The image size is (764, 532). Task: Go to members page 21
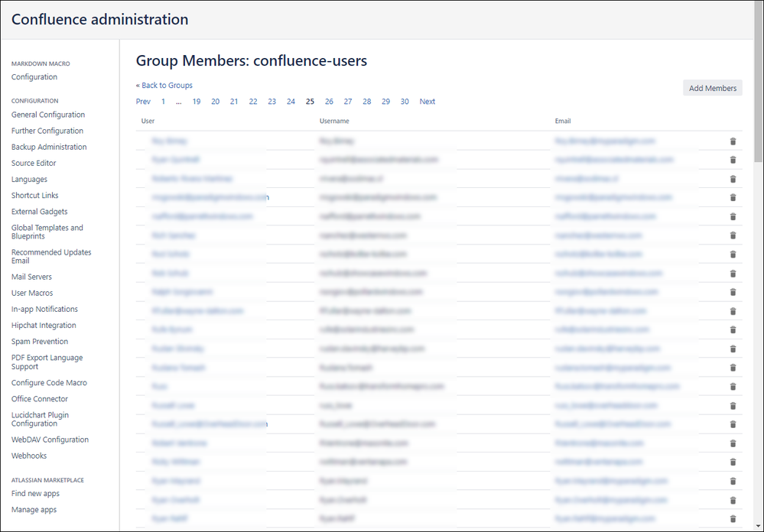[x=234, y=102]
